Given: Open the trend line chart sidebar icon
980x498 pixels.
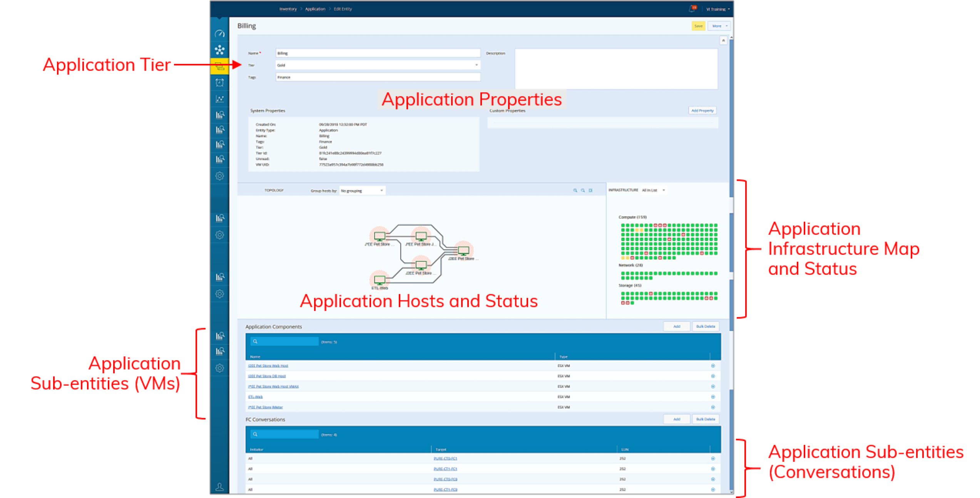Looking at the screenshot, I should click(x=219, y=99).
